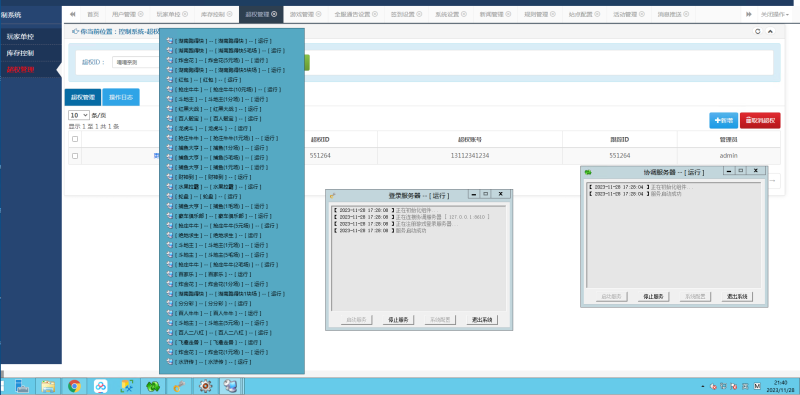Switch to the 活动管理 tab
Screen dimensions: 800x395
point(628,14)
